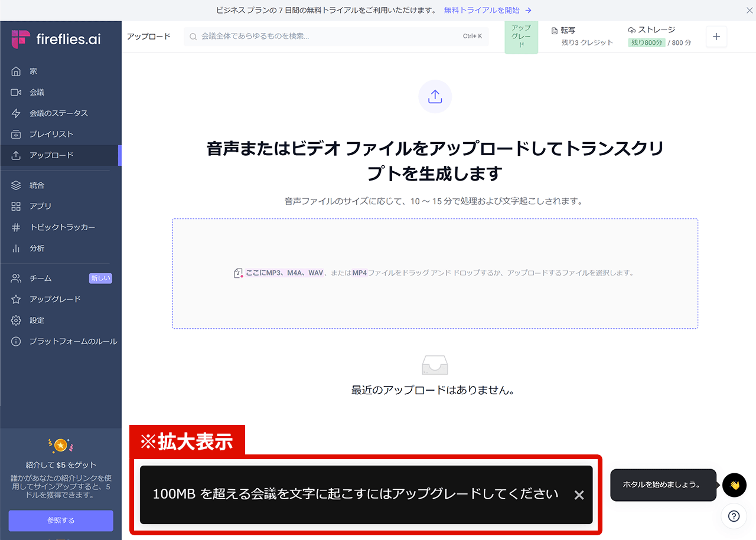Open アプリ in the sidebar
This screenshot has width=756, height=540.
click(x=60, y=206)
